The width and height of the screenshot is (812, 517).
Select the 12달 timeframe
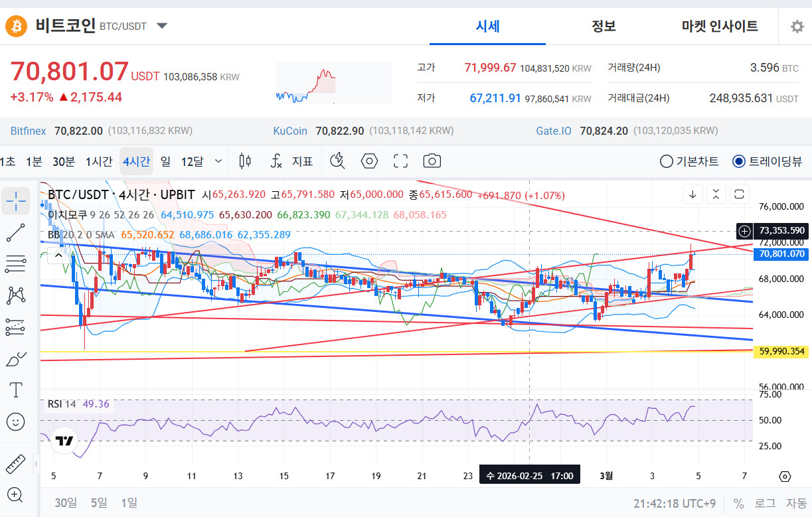pos(192,161)
